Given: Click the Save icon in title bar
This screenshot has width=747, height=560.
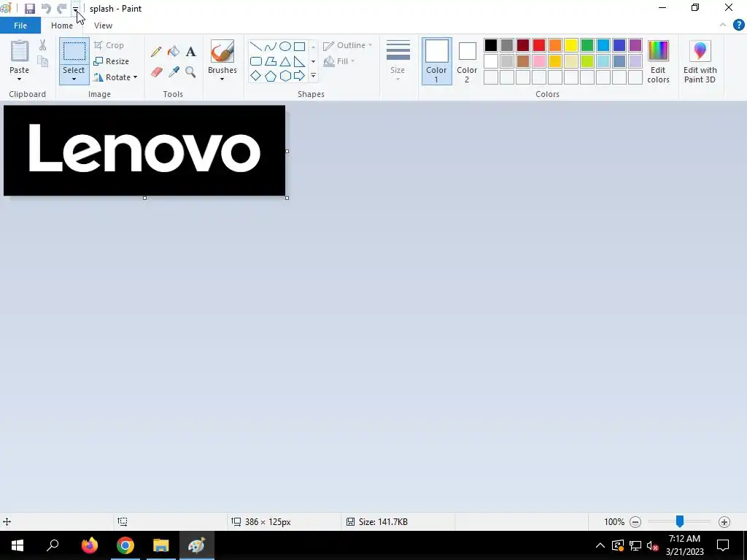Looking at the screenshot, I should (30, 9).
